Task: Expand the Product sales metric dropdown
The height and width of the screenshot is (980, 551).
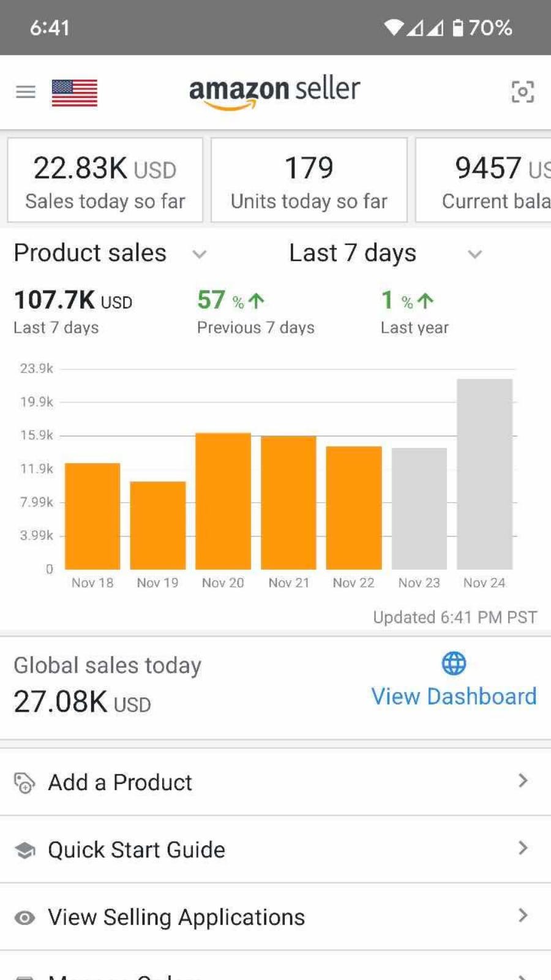Action: 200,254
